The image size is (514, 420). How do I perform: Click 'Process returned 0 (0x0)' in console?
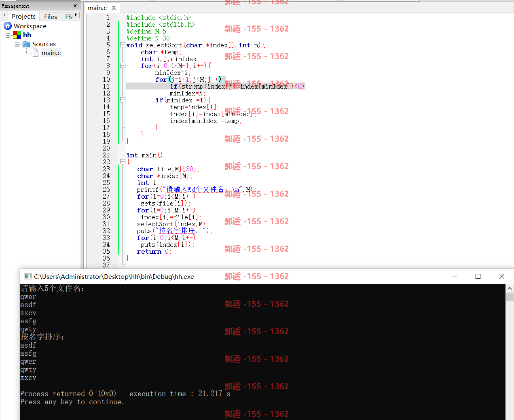(68, 394)
